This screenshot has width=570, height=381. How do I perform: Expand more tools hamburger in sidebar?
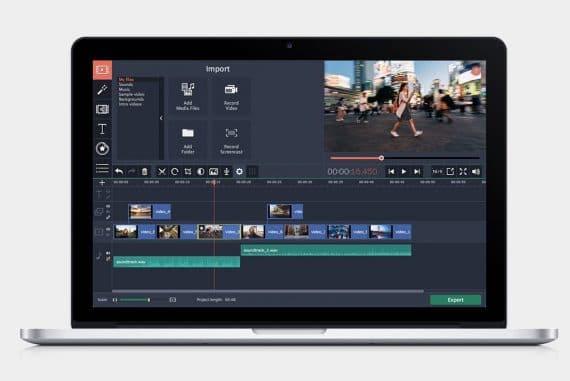[x=102, y=168]
